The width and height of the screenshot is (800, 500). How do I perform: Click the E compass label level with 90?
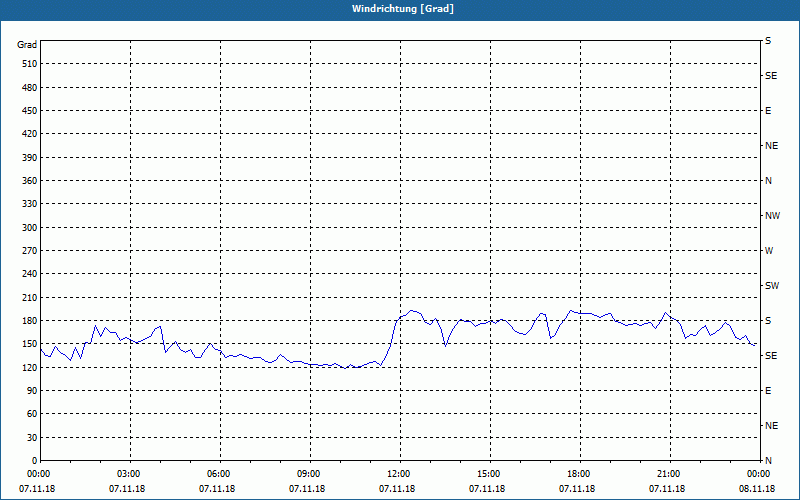point(768,391)
